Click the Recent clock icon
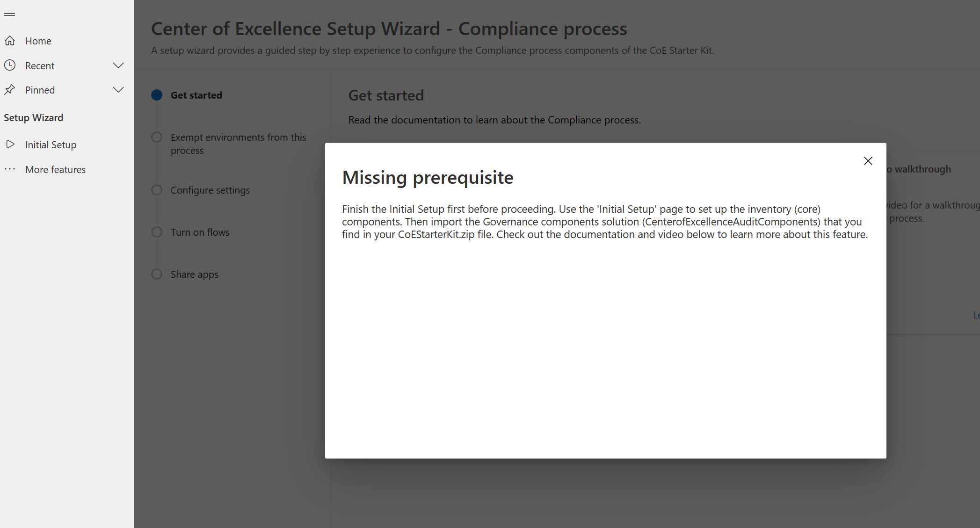The image size is (980, 528). click(x=10, y=65)
